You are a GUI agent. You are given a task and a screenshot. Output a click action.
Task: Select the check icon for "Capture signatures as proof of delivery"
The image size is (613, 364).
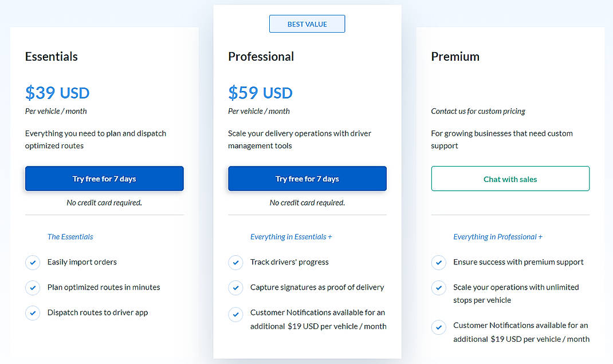(235, 287)
